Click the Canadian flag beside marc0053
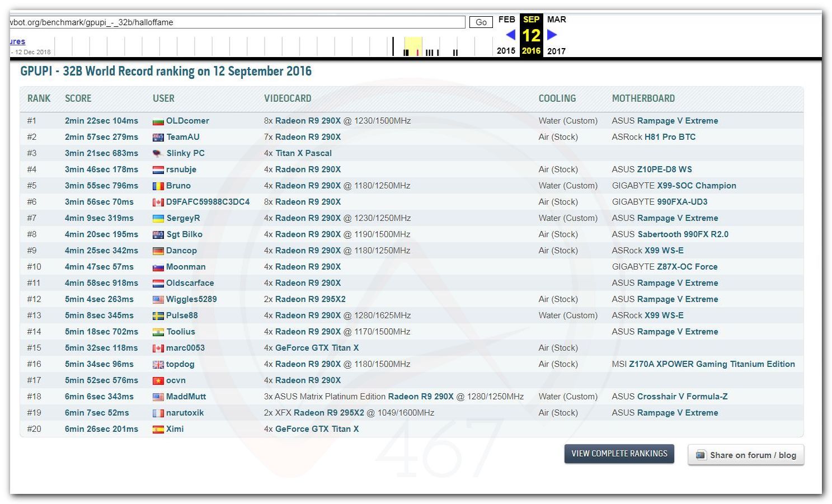Viewport: 832px width, 504px height. 158,348
